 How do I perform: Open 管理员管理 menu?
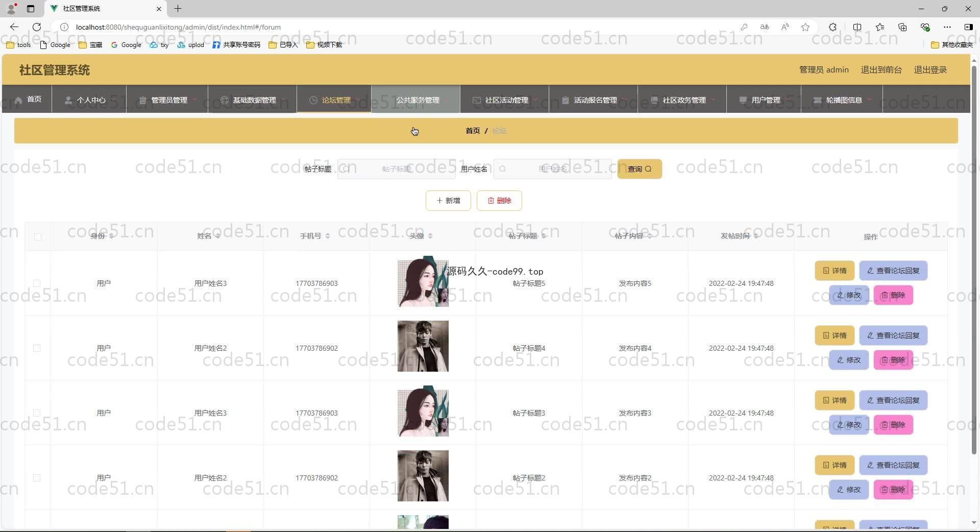(x=167, y=100)
